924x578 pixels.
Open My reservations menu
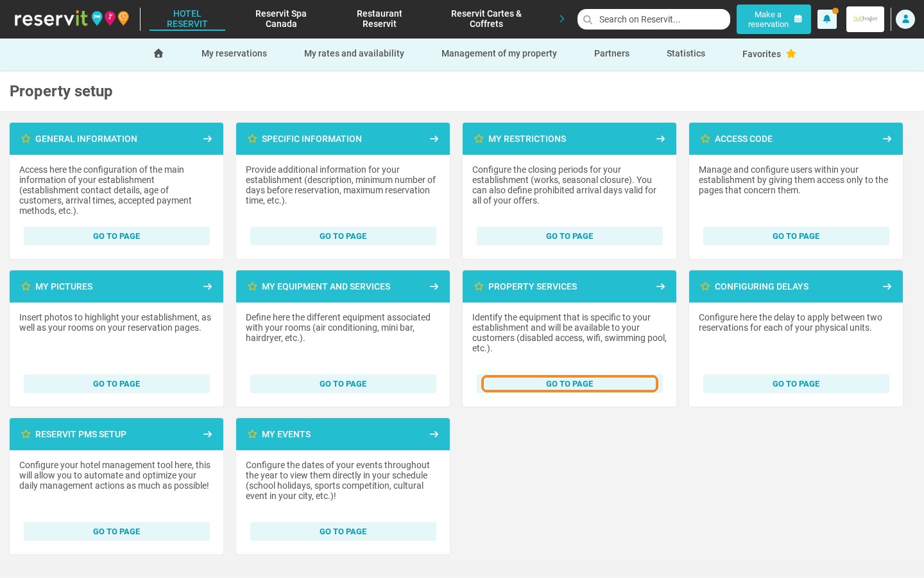pyautogui.click(x=234, y=53)
